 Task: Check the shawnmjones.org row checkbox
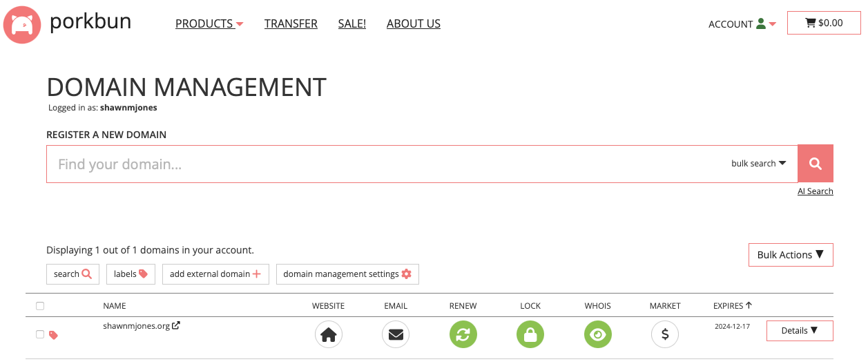(x=40, y=334)
